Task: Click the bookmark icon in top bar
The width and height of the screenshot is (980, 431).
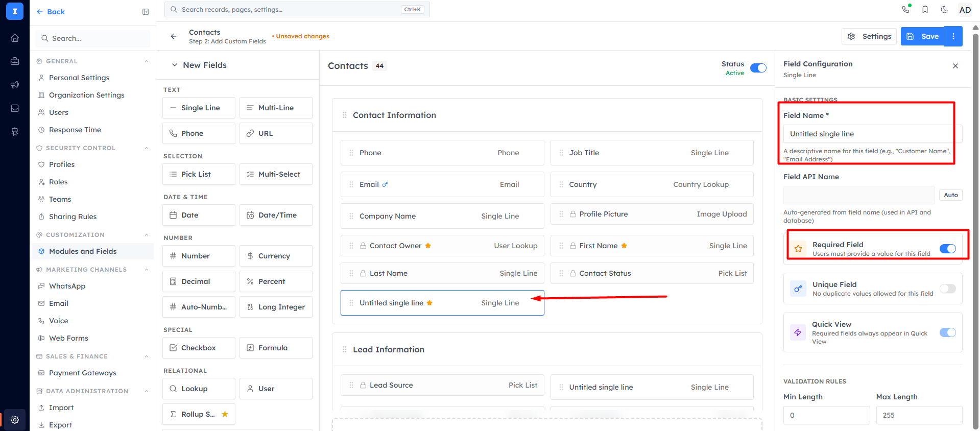Action: click(x=925, y=9)
